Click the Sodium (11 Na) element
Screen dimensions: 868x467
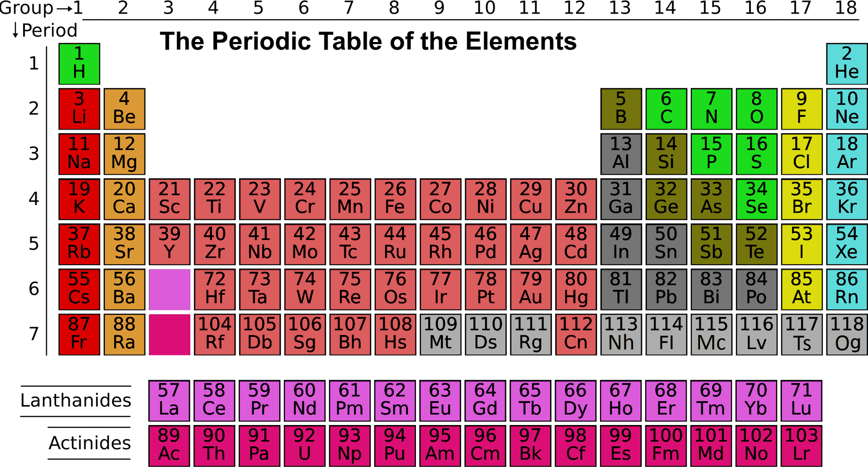(x=79, y=154)
